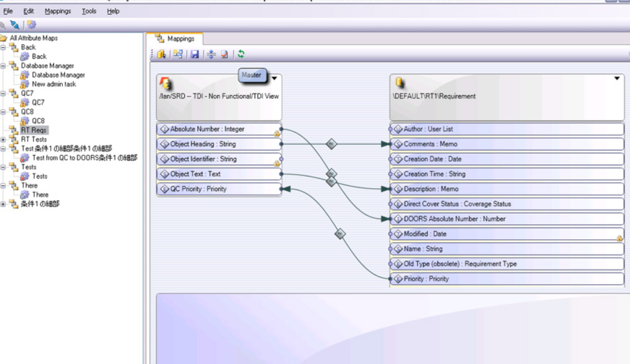Select Direct Cover Status : Coverage Status attribute
The image size is (630, 364).
(507, 204)
